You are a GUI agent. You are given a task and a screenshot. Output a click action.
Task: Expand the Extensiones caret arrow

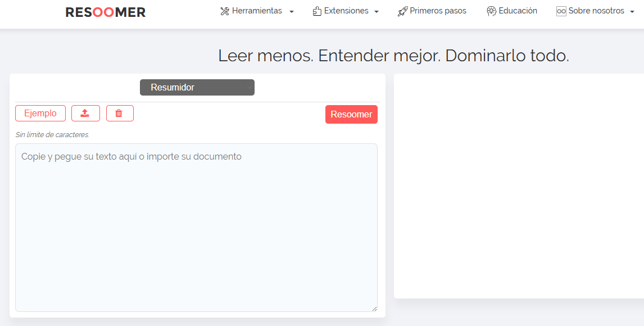(x=376, y=12)
